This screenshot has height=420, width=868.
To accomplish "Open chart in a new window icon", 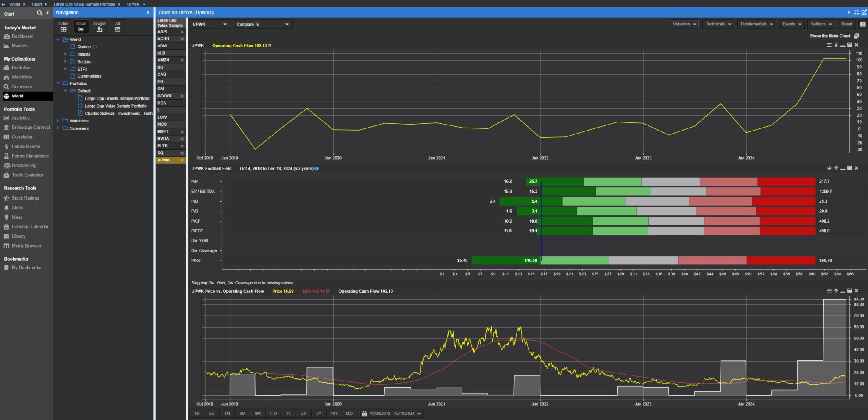I will [864, 12].
